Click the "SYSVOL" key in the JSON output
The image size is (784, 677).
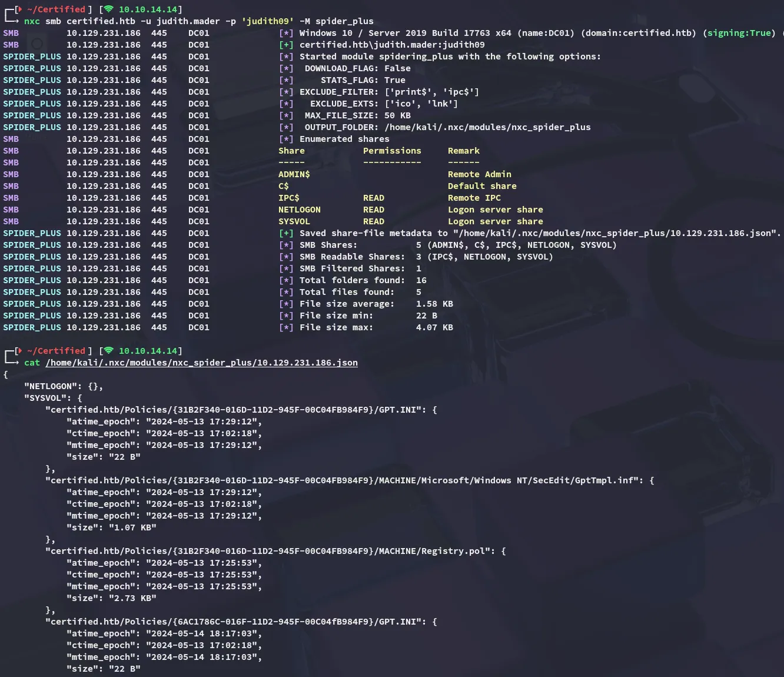pyautogui.click(x=45, y=398)
